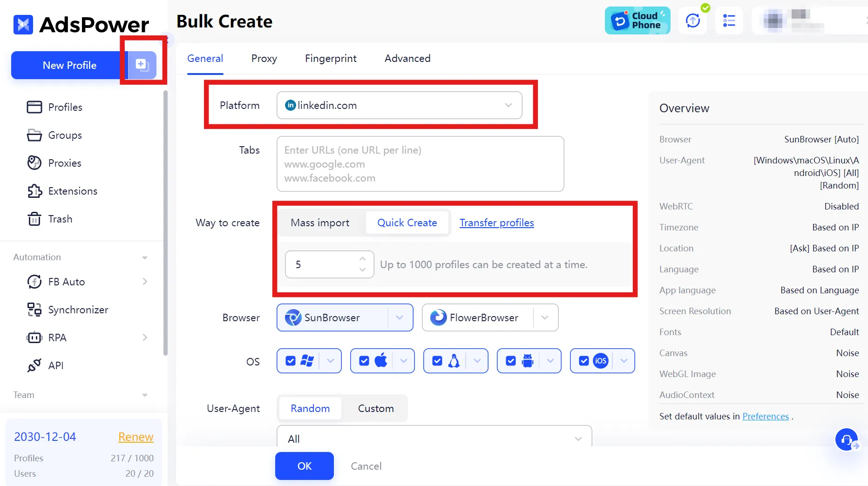Image resolution: width=868 pixels, height=486 pixels.
Task: Expand Windows version dropdown arrow
Action: (331, 361)
